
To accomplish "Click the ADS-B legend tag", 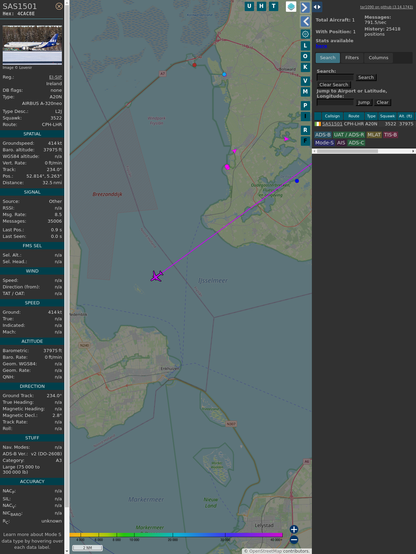I will (323, 135).
